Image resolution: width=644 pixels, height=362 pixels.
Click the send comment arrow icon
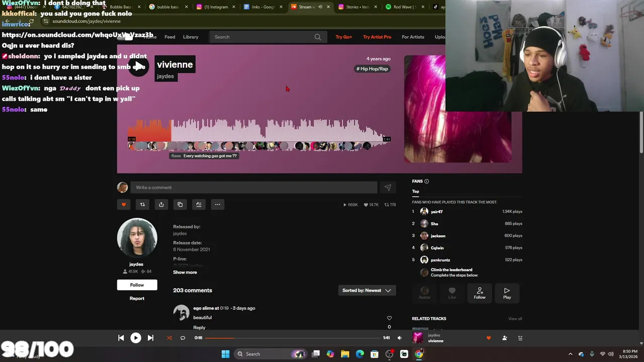click(x=388, y=188)
